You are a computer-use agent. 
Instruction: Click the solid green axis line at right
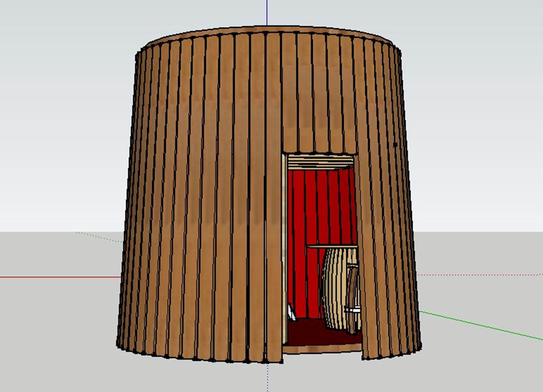tap(483, 326)
